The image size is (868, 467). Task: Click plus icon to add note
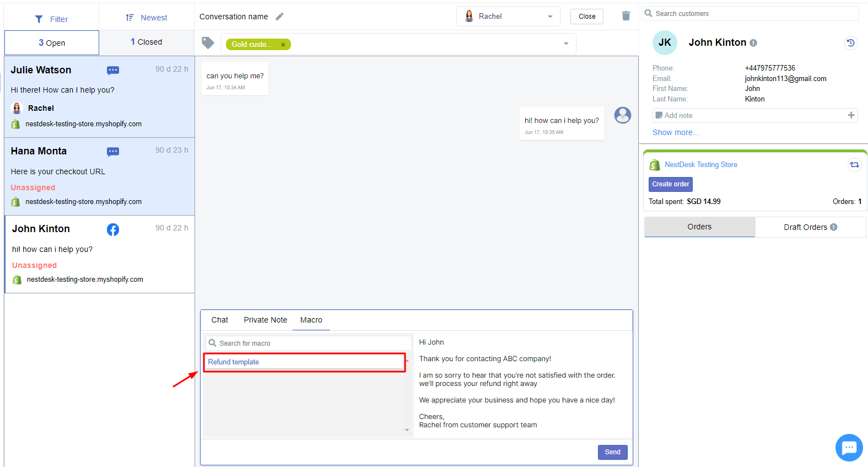pos(851,115)
